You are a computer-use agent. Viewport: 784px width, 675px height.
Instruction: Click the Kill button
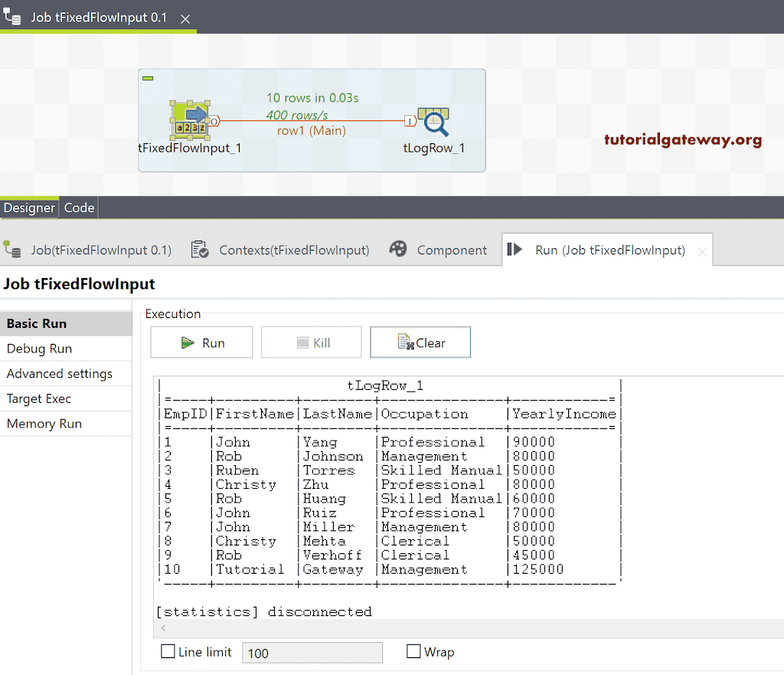tap(311, 342)
